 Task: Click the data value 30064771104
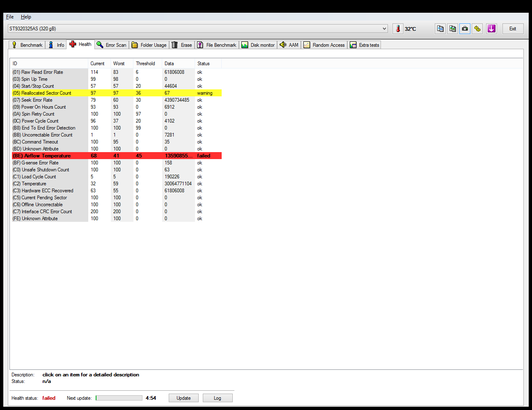178,184
